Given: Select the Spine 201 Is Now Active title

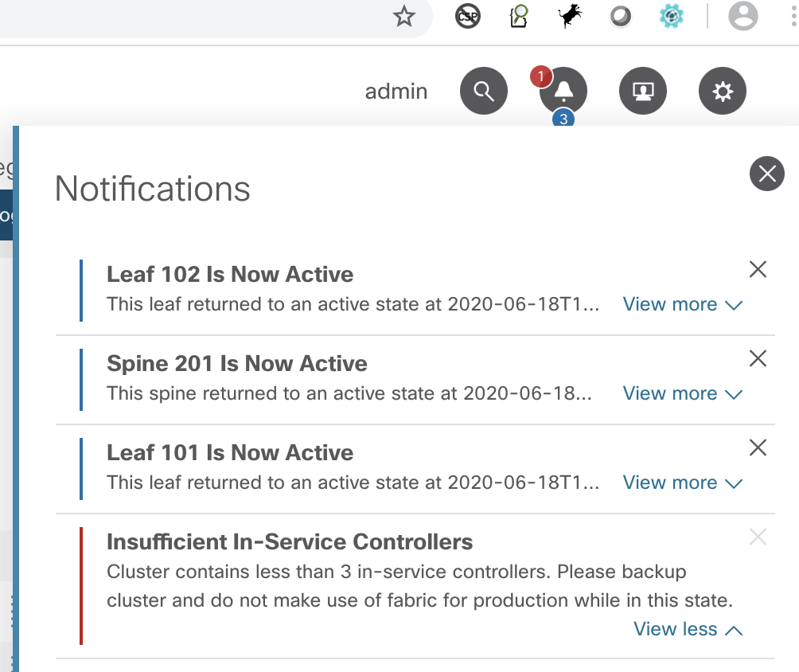Looking at the screenshot, I should pyautogui.click(x=237, y=364).
